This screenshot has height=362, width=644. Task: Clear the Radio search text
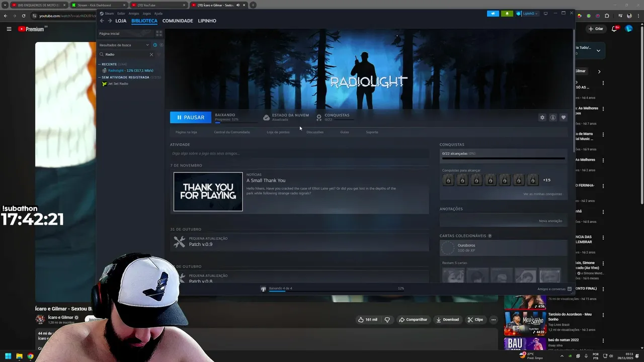click(x=151, y=54)
